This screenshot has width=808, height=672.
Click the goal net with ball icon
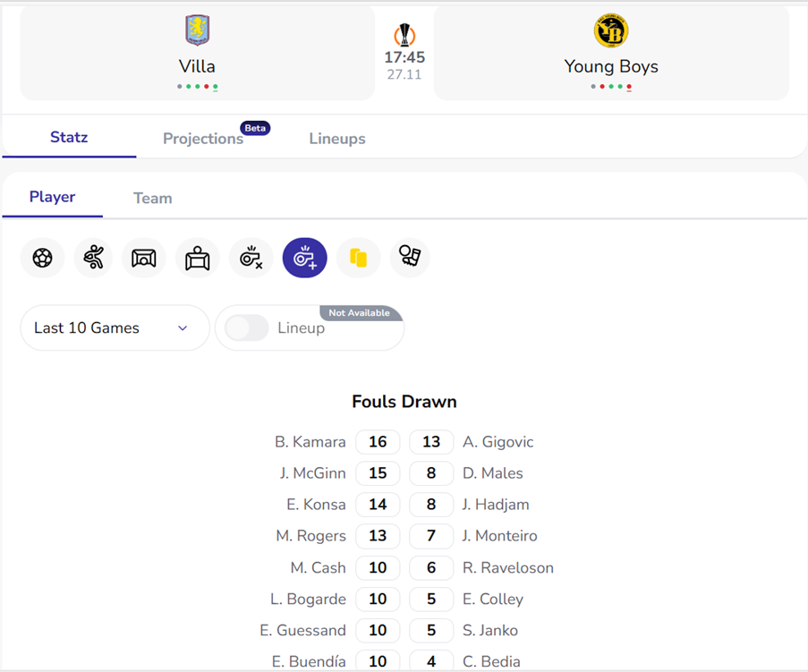click(143, 259)
